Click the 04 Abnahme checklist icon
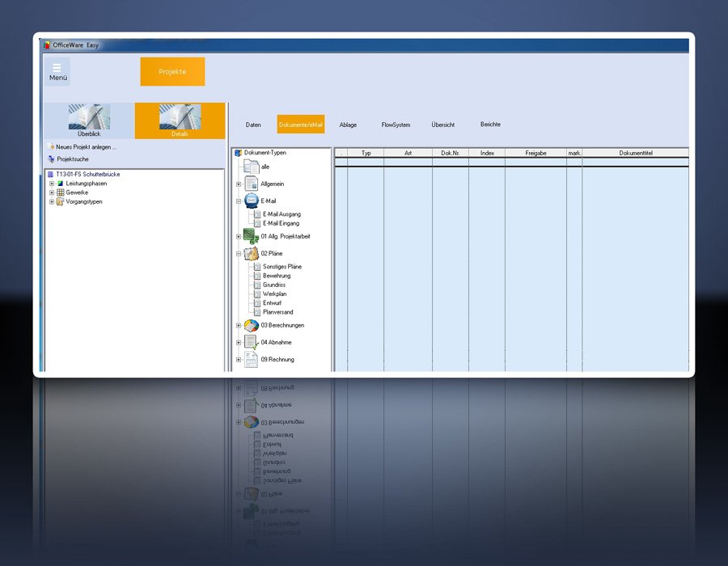This screenshot has width=728, height=566. 252,342
